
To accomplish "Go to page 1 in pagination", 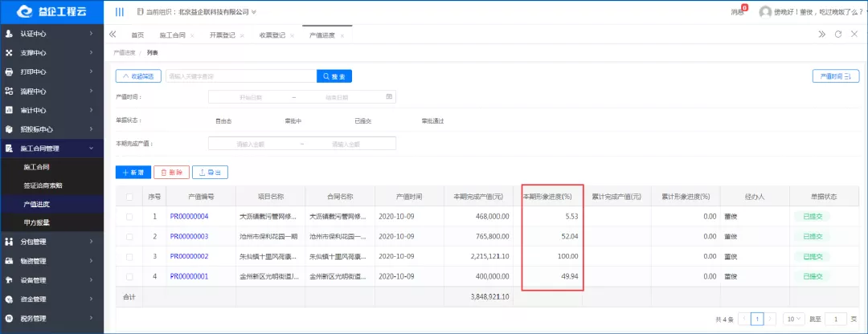I will [x=757, y=319].
